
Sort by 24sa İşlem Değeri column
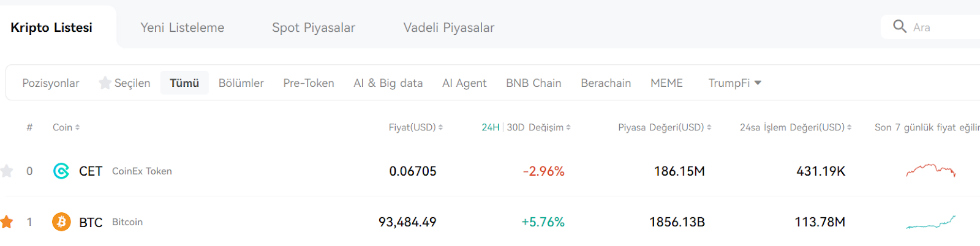(x=796, y=127)
